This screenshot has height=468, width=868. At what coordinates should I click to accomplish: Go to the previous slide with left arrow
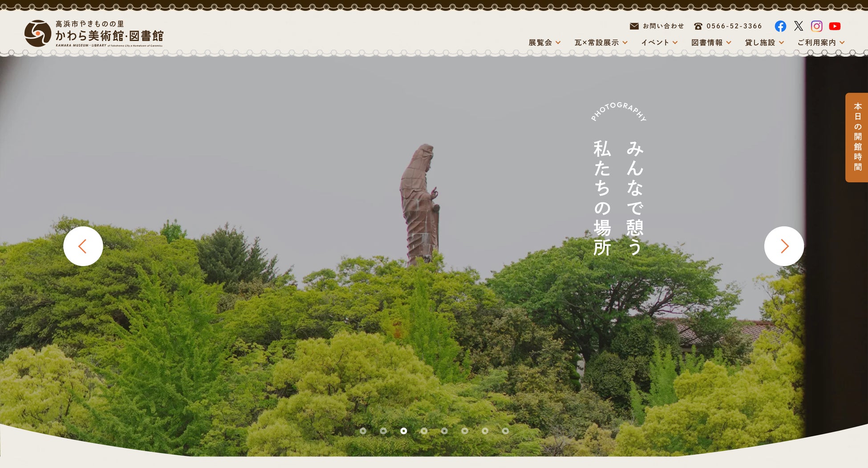click(x=83, y=246)
